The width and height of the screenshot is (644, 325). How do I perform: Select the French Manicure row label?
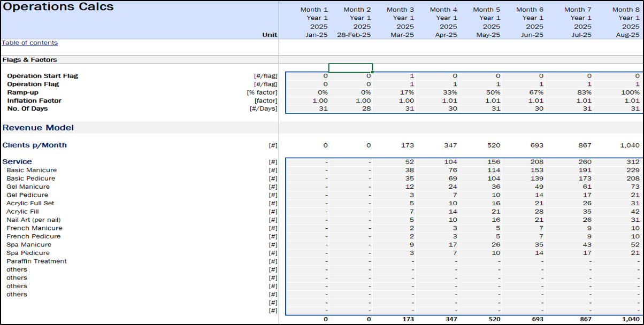(x=34, y=228)
